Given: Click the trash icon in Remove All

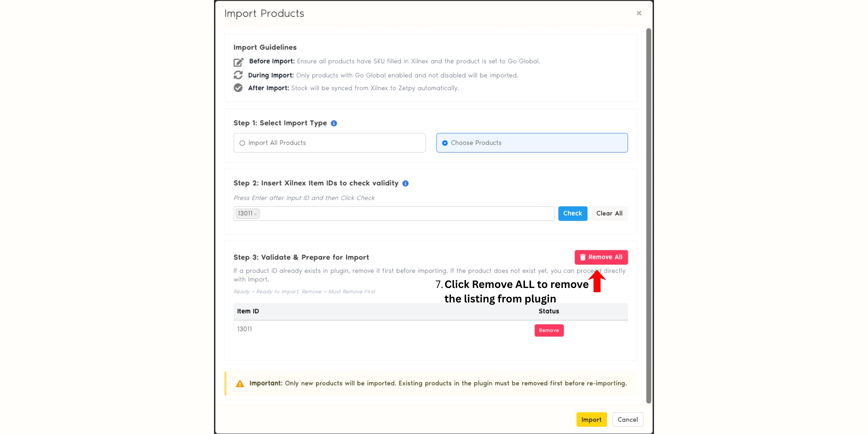Looking at the screenshot, I should pos(583,257).
